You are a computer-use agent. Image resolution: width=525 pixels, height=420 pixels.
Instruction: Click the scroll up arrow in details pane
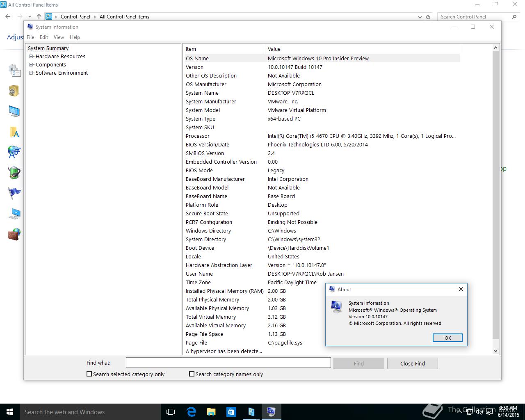pos(495,48)
